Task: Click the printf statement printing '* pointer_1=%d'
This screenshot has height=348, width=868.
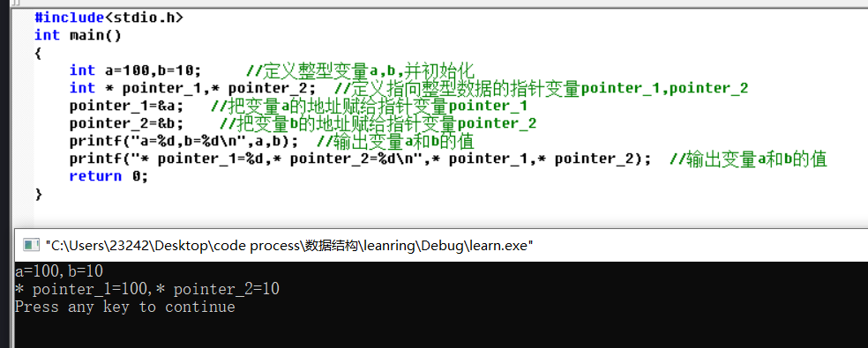Action: pos(360,159)
